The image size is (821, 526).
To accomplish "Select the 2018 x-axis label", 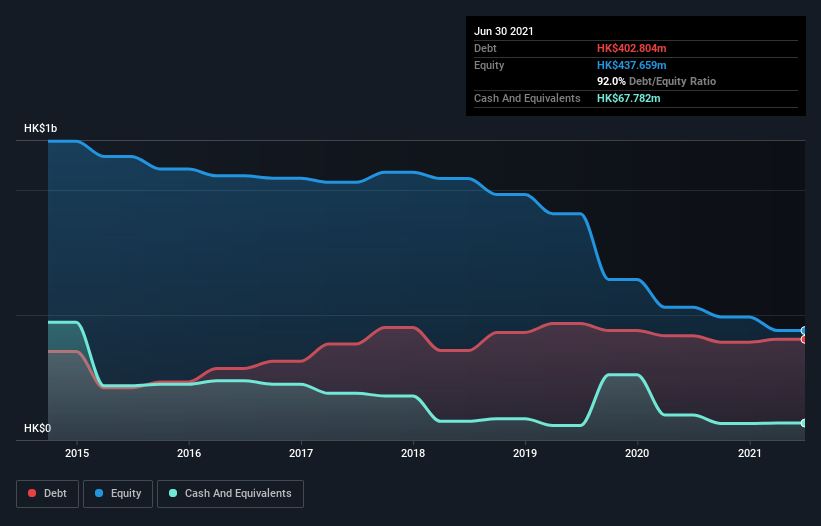I will (413, 453).
